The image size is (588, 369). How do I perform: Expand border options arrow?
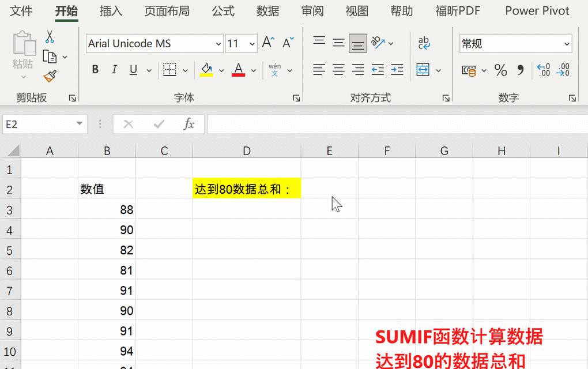click(185, 70)
